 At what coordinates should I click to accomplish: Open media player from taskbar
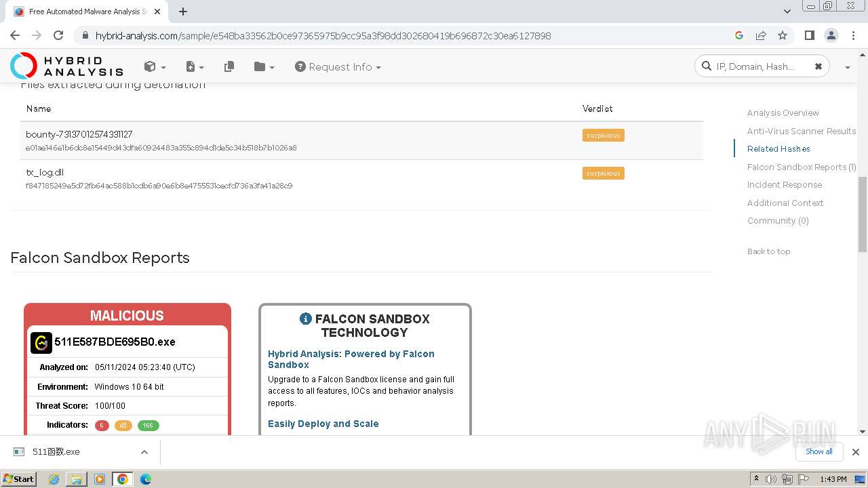pos(100,479)
